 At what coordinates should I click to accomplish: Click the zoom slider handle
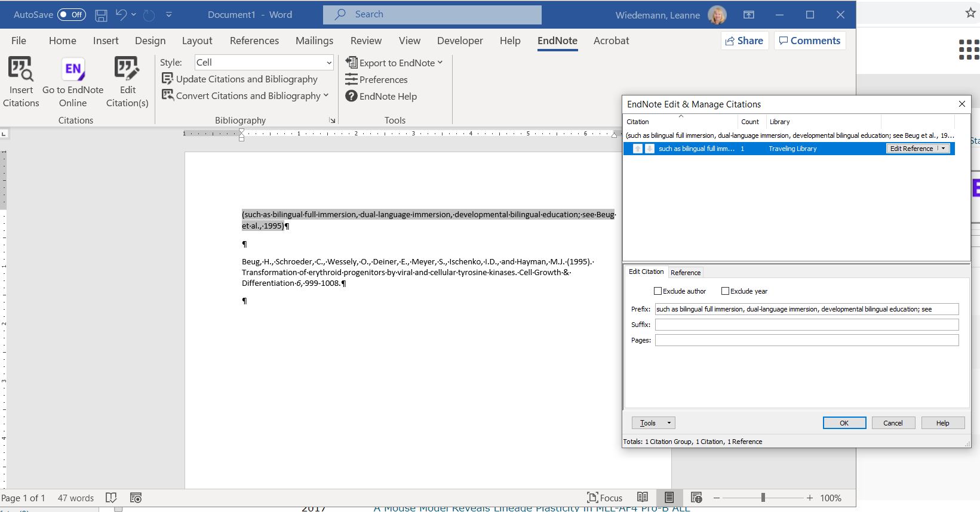763,498
